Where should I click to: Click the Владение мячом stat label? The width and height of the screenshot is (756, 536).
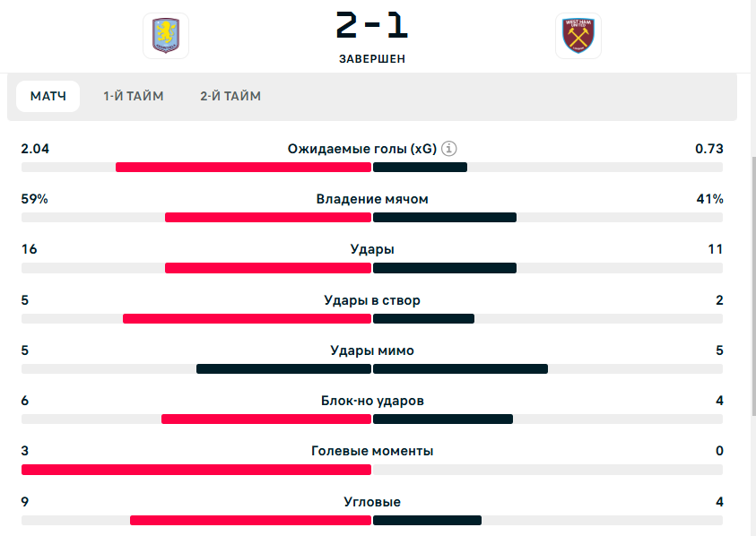pyautogui.click(x=372, y=199)
